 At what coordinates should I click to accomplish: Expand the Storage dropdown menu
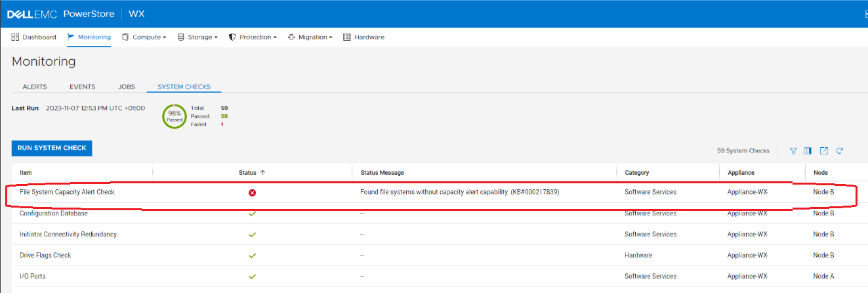pyautogui.click(x=198, y=37)
